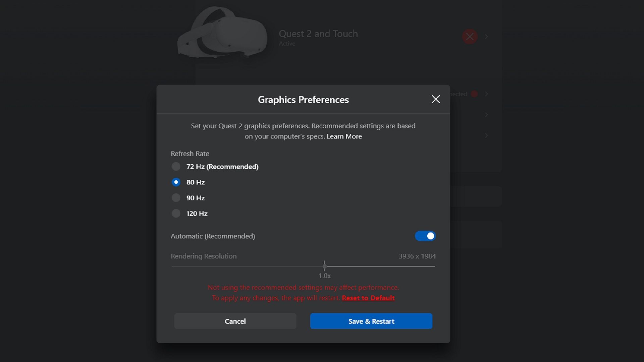Close the Graphics Preferences dialog
The width and height of the screenshot is (644, 362).
435,99
